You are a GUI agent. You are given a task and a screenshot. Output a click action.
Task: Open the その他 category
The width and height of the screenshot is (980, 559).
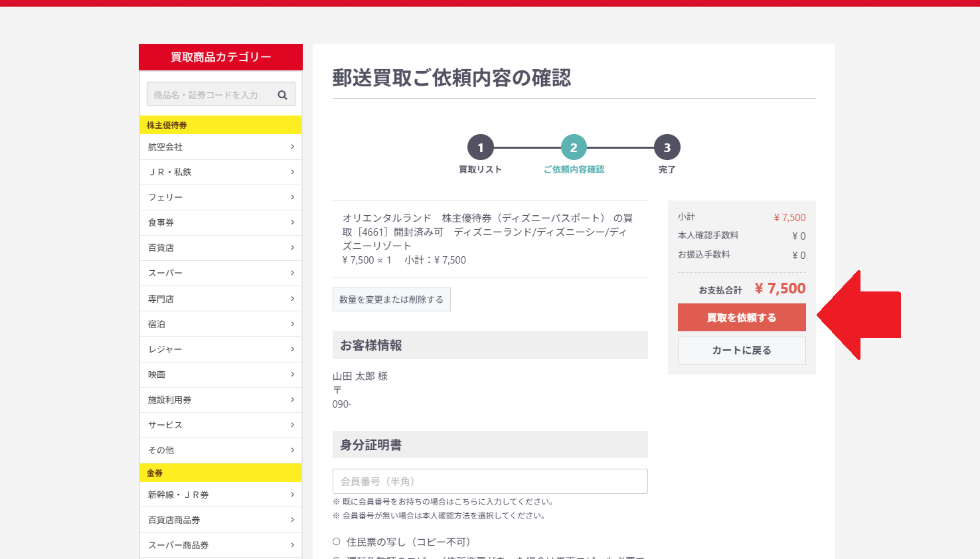(221, 450)
